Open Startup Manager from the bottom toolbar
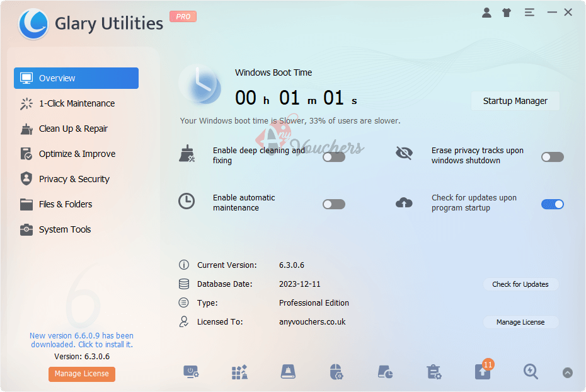This screenshot has width=586, height=392. (x=192, y=372)
